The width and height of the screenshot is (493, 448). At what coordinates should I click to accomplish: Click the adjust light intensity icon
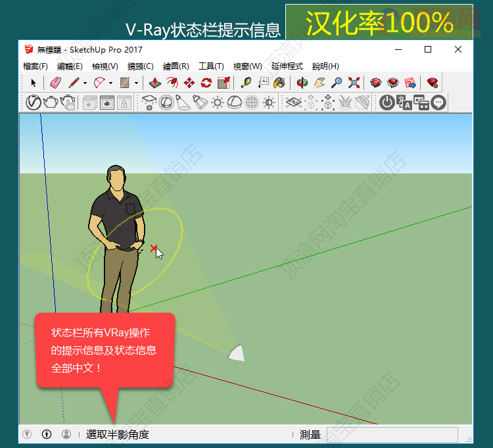point(269,102)
